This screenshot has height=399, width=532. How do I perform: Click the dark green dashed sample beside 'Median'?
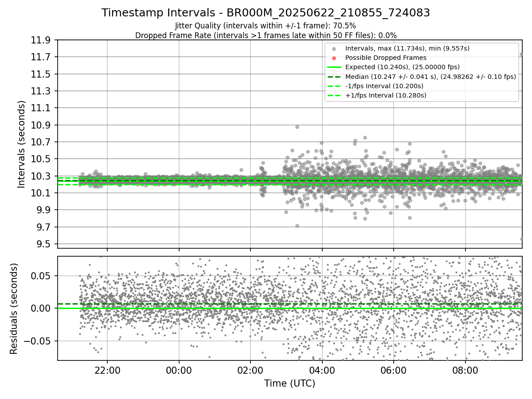[x=334, y=77]
